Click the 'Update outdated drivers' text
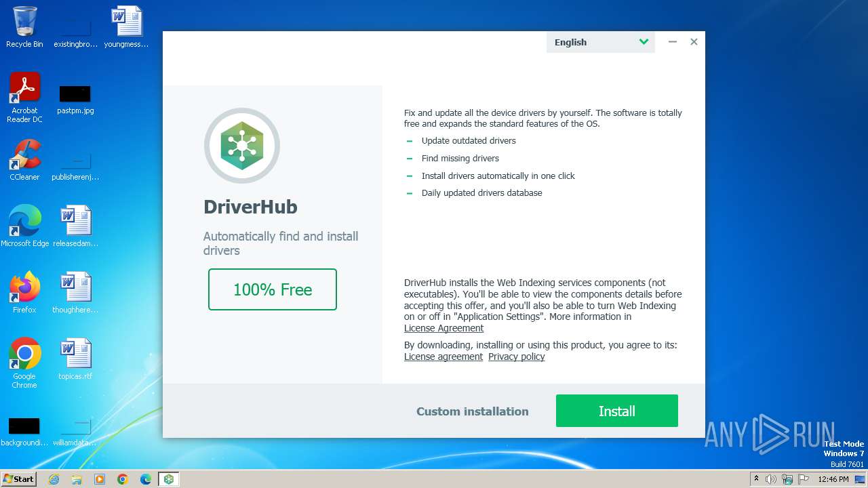Screen dimensions: 868x488 click(x=469, y=141)
